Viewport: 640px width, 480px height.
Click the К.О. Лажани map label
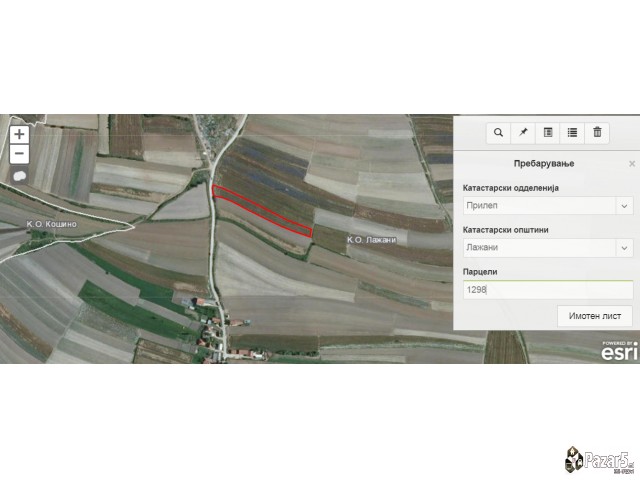coord(372,240)
